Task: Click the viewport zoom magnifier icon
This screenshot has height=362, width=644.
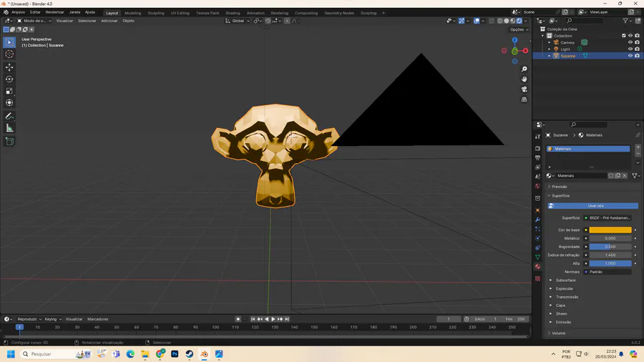Action: click(524, 69)
